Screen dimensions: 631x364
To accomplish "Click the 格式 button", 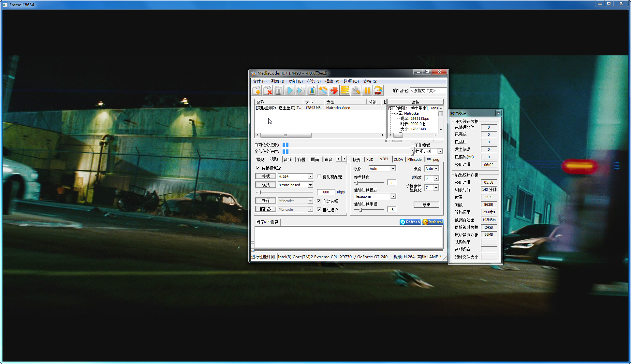I will point(266,176).
